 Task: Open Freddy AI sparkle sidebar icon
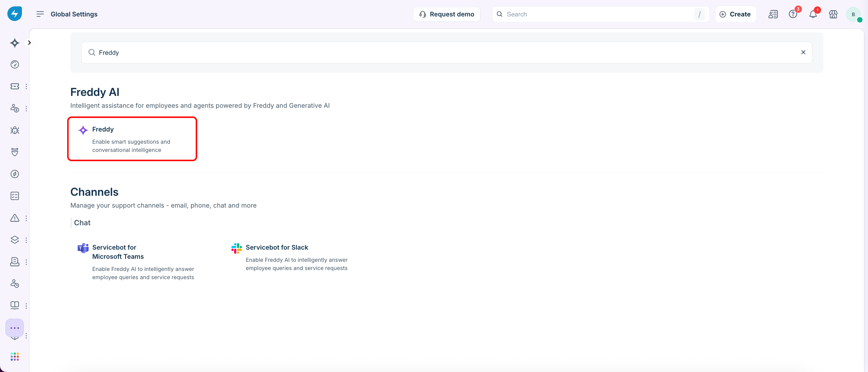(15, 43)
